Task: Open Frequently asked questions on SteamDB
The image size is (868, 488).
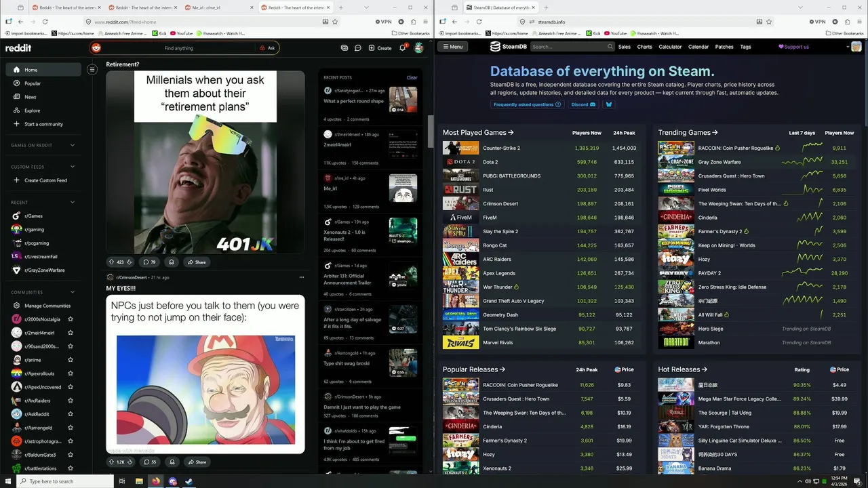Action: pyautogui.click(x=527, y=104)
